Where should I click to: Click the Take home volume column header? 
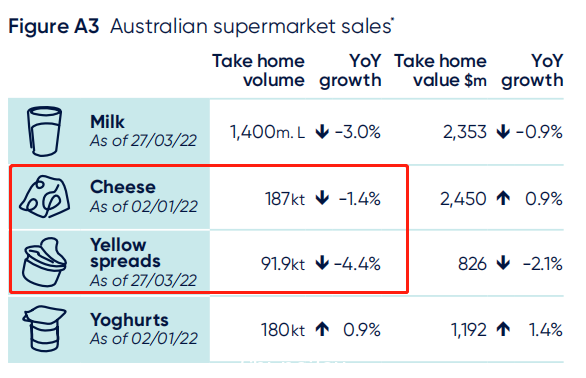tap(259, 71)
